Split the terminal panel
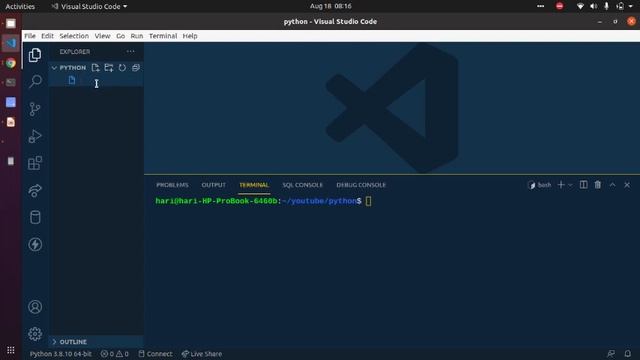Screen dimensions: 640x360 (584, 185)
